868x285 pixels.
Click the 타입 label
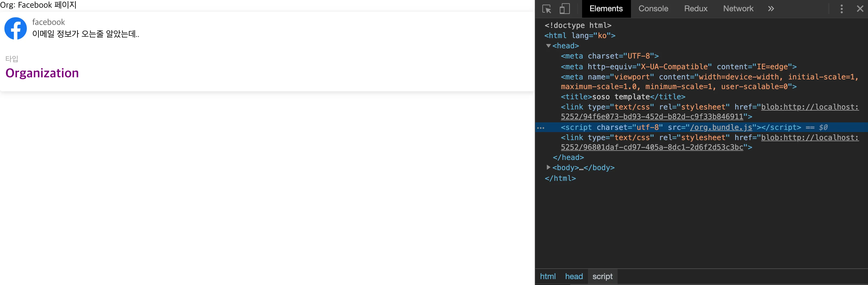12,59
